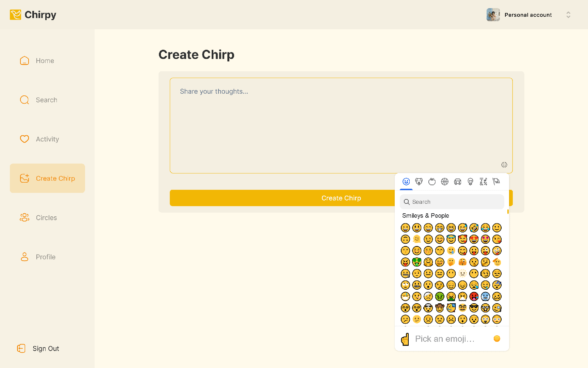Image resolution: width=588 pixels, height=368 pixels.
Task: Click the Chirpy bird logo
Action: 15,15
